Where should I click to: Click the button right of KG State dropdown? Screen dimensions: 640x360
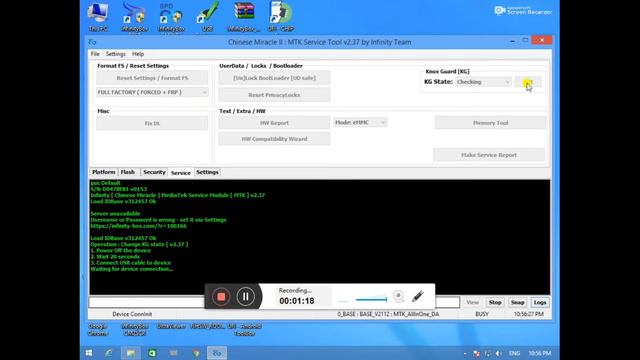[x=528, y=82]
